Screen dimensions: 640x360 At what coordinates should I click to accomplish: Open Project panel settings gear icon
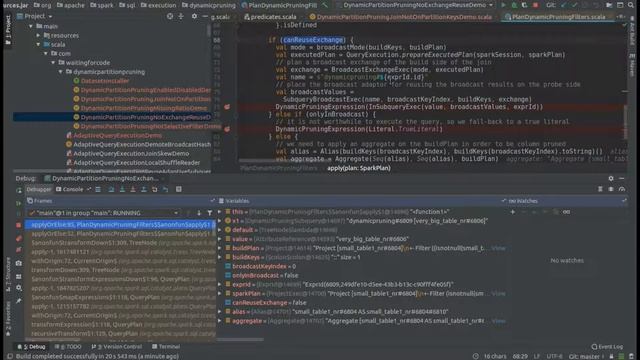click(194, 16)
